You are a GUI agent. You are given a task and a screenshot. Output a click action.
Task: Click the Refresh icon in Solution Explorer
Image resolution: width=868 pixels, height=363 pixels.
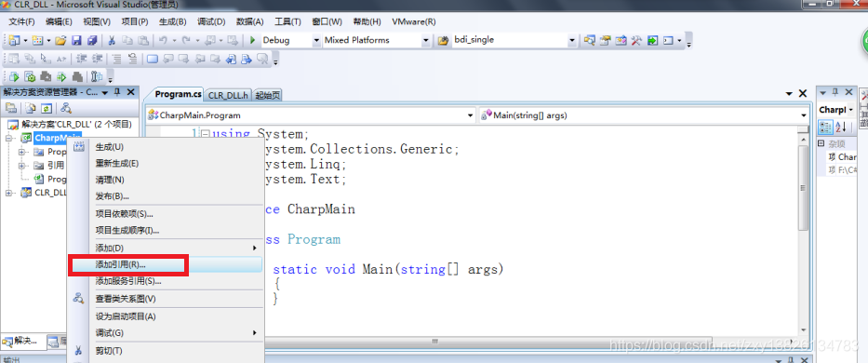(x=47, y=108)
